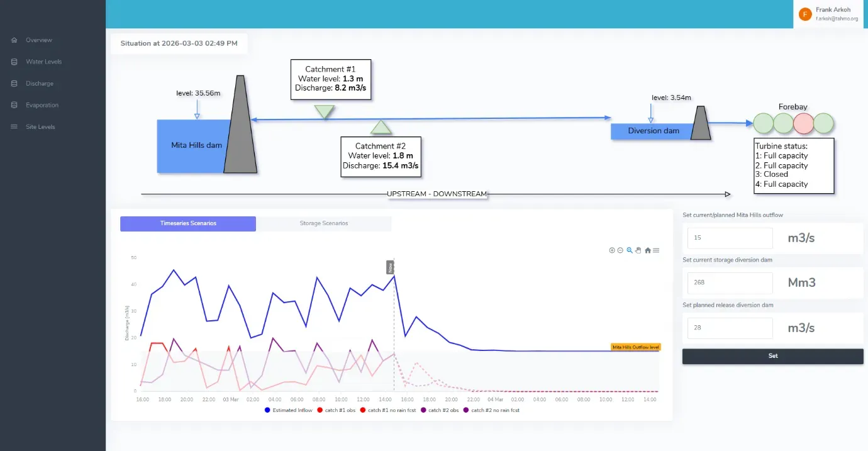Click the Forebay label
The width and height of the screenshot is (868, 451).
pos(793,107)
